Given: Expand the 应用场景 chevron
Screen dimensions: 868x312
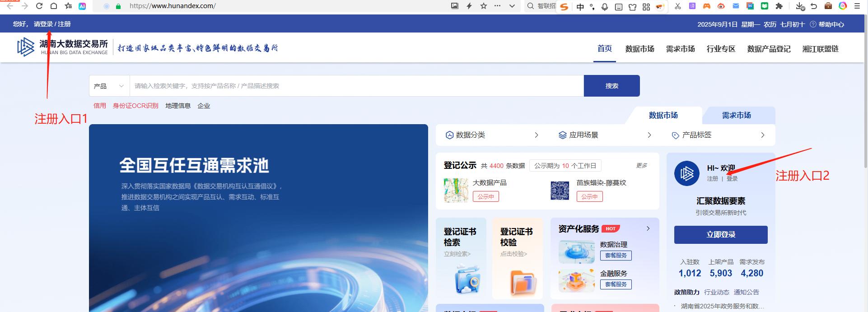Looking at the screenshot, I should pyautogui.click(x=649, y=135).
